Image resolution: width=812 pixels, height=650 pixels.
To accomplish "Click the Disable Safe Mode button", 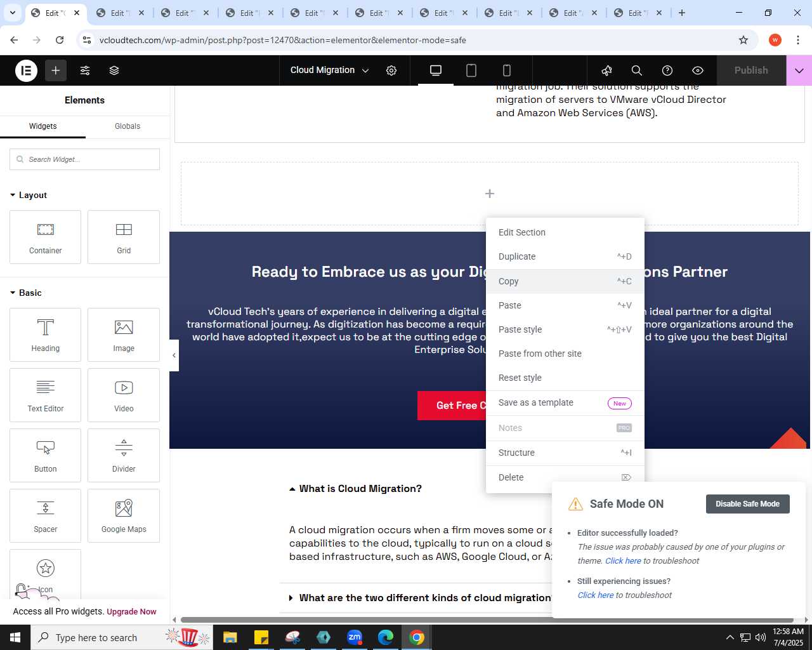I will tap(748, 504).
